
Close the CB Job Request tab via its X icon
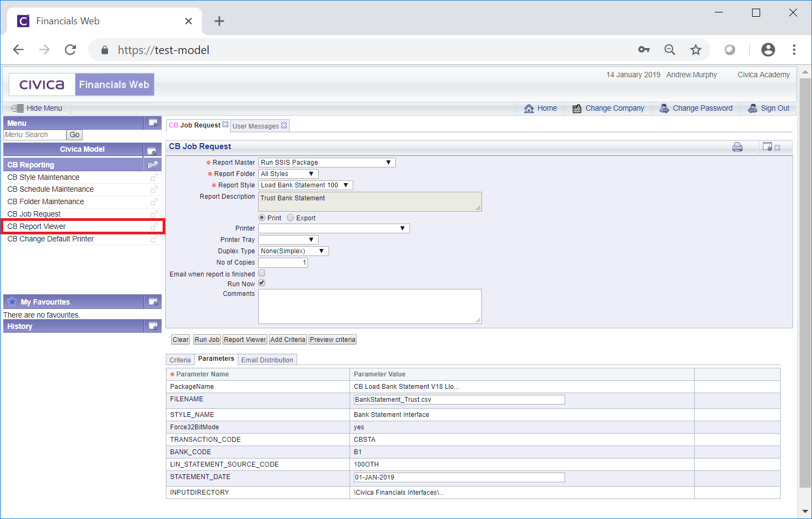click(x=225, y=124)
